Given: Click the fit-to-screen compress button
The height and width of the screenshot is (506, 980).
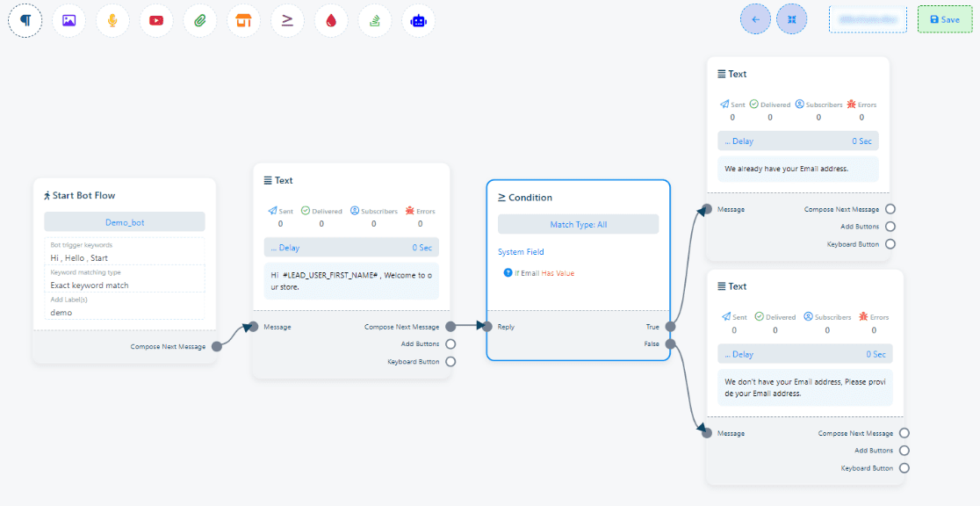Looking at the screenshot, I should [791, 19].
